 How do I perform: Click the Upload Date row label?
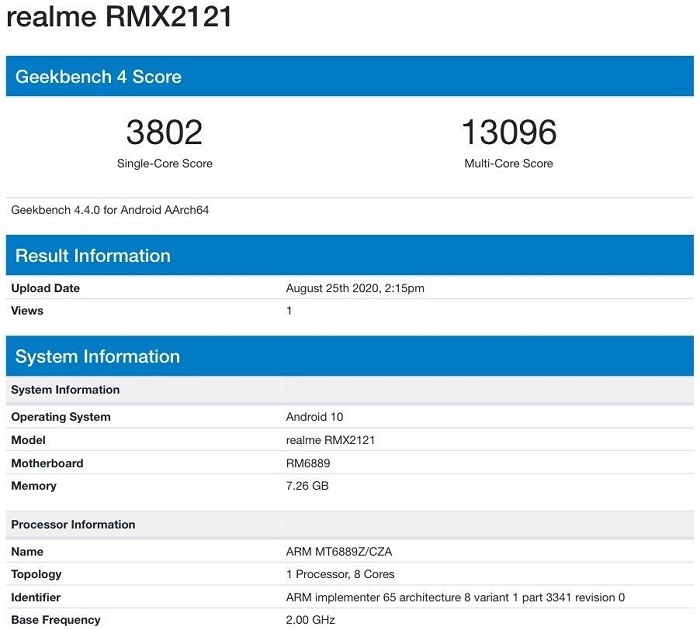[45, 288]
